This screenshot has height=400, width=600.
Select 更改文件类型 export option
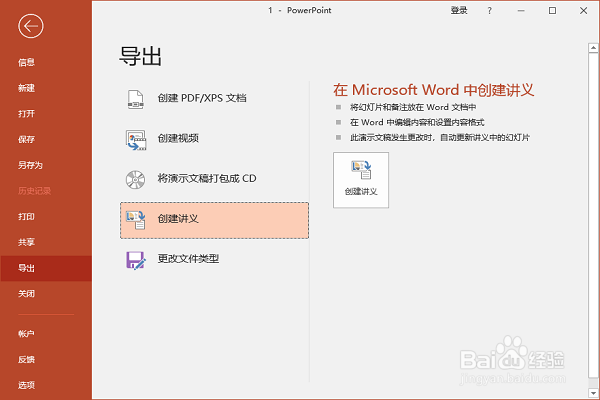(214, 260)
